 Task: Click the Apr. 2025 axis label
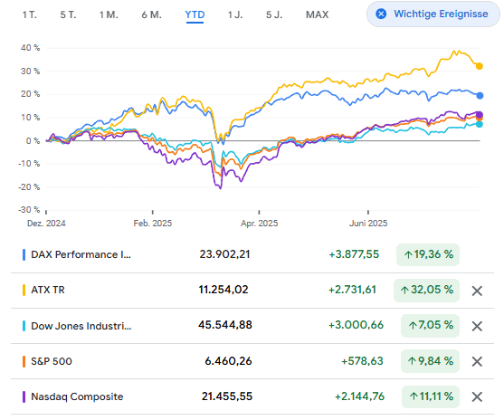pyautogui.click(x=260, y=224)
